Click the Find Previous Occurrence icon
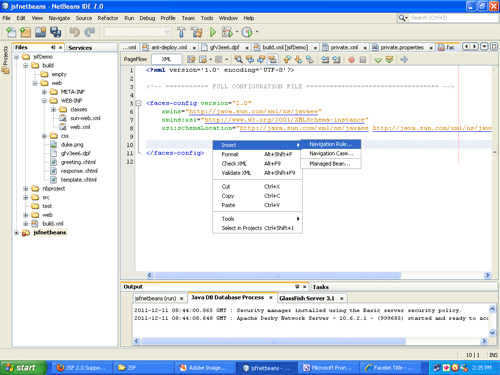Screen dimensions: 500x375 coord(250,60)
